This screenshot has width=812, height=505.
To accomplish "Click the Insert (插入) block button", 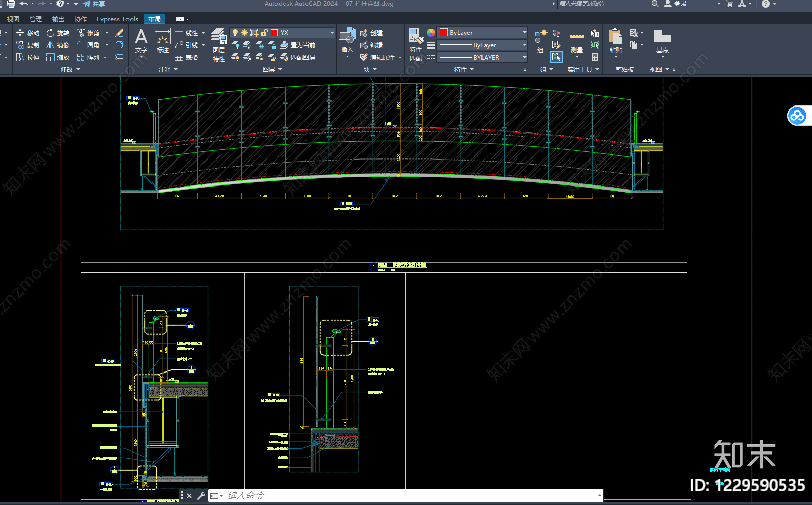I will point(347,41).
